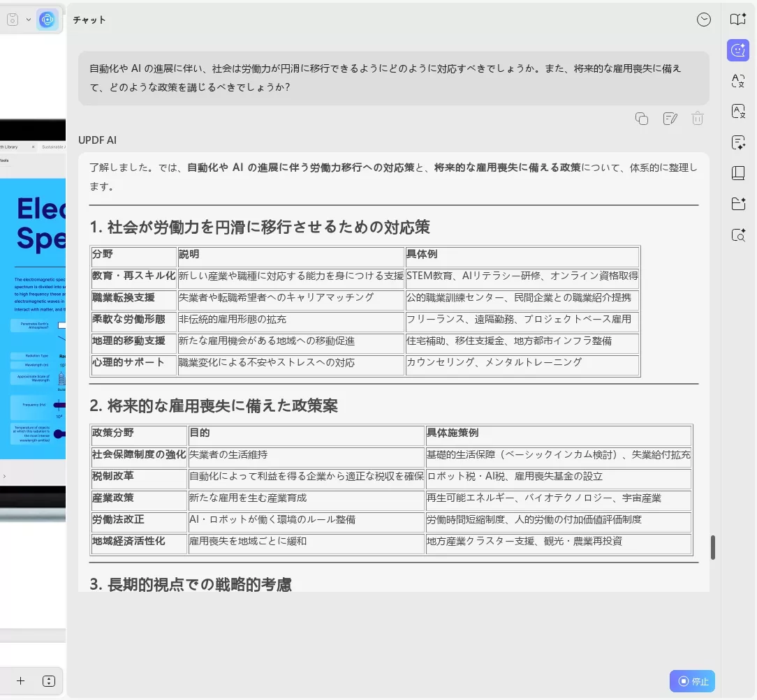
Task: Click cell '住宅補助、移住支援金、地方都市インフラ整備'
Action: pos(522,343)
